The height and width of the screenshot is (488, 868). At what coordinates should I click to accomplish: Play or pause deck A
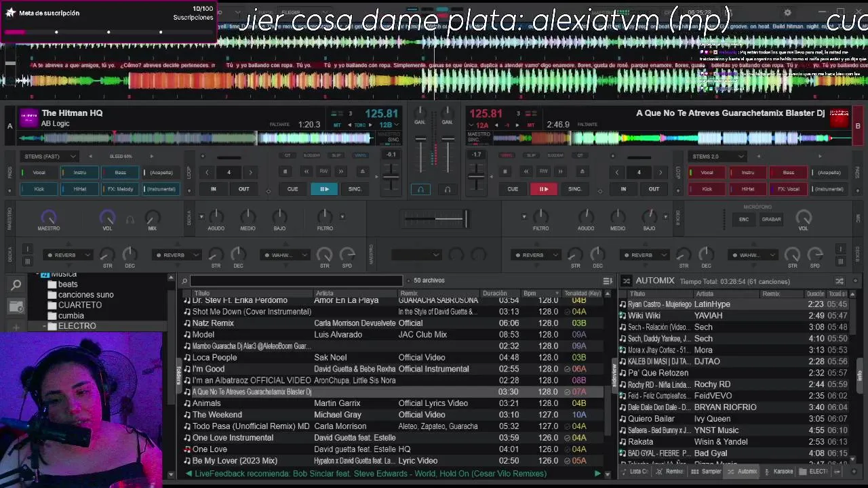tap(324, 189)
